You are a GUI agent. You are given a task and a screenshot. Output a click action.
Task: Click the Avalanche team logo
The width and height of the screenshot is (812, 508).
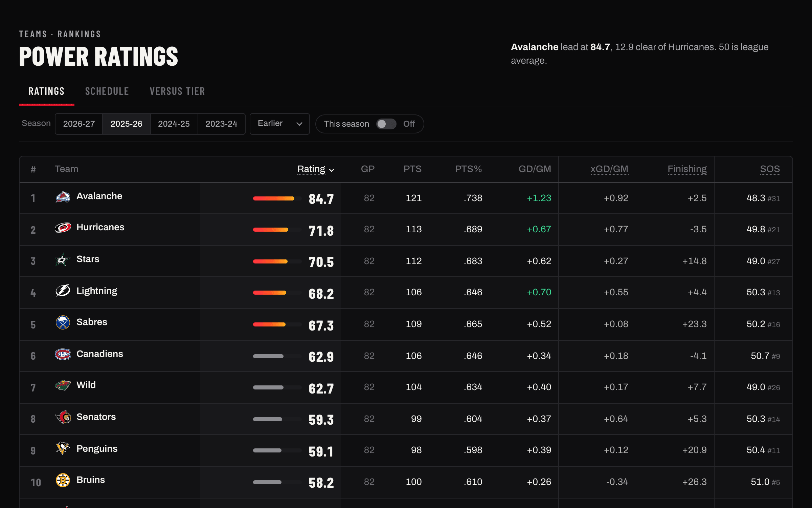[63, 196]
